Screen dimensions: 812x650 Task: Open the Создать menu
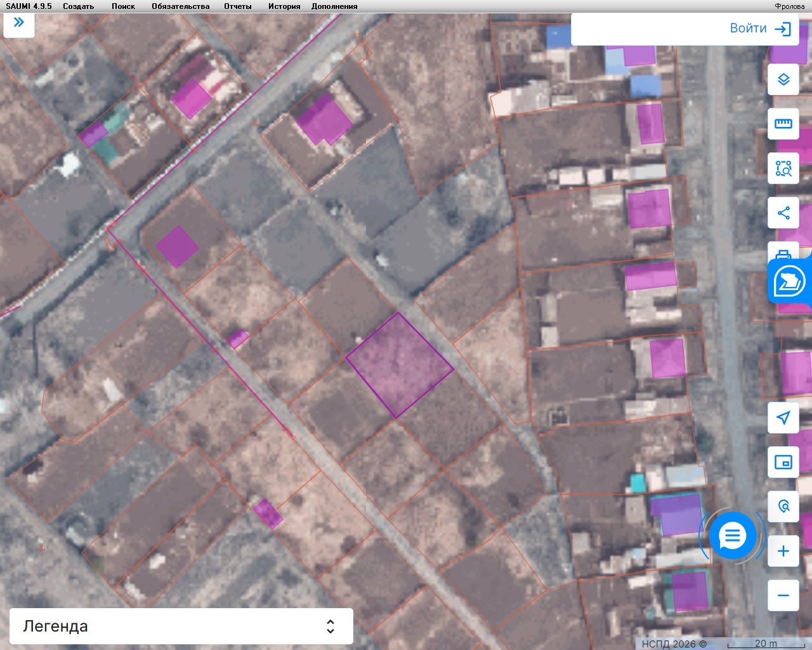point(78,6)
